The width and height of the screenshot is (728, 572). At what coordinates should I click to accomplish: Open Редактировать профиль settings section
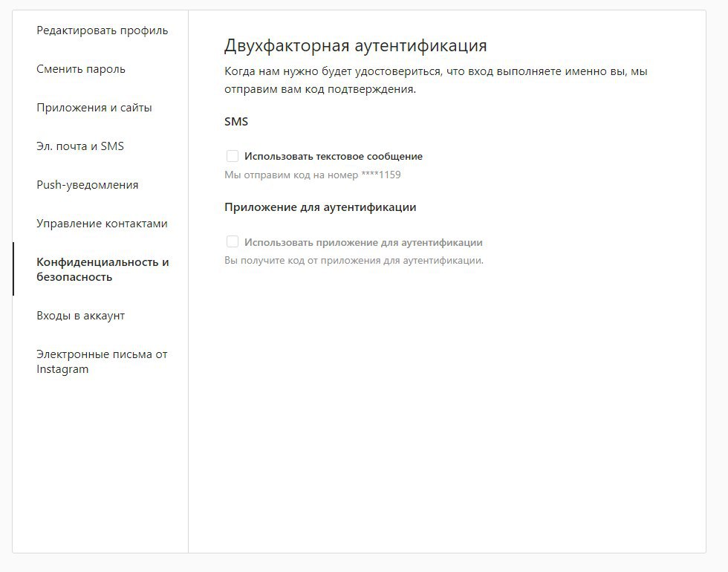pyautogui.click(x=103, y=30)
